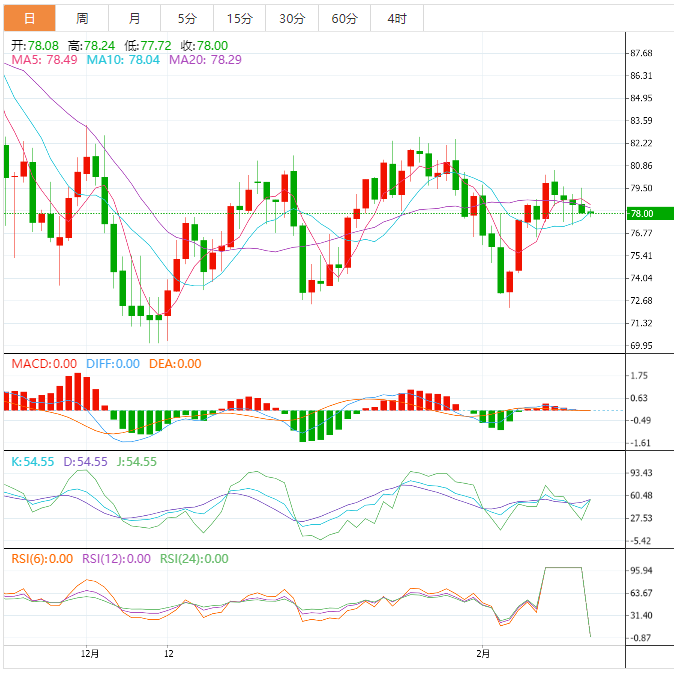Image resolution: width=674 pixels, height=677 pixels.
Task: Click the 12月 date axis marker
Action: click(x=90, y=653)
